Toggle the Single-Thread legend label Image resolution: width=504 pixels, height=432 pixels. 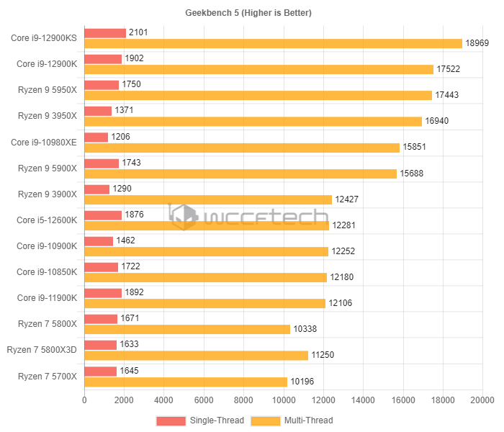tap(217, 420)
